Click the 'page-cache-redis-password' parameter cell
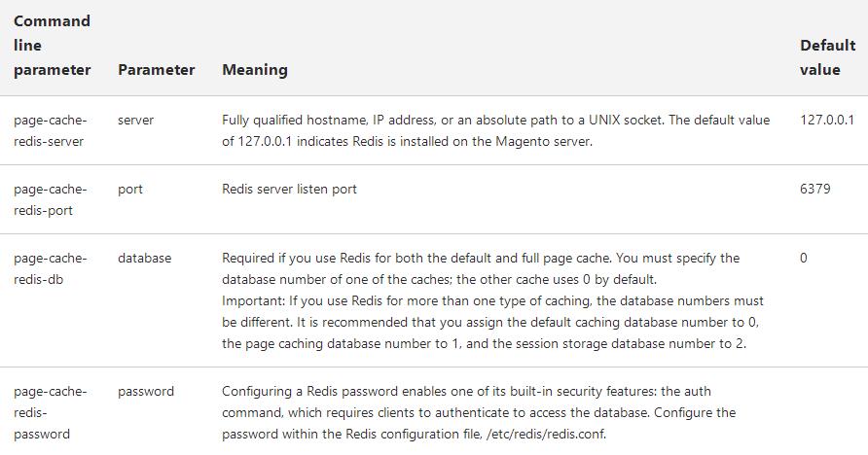The width and height of the screenshot is (868, 455). [x=50, y=412]
